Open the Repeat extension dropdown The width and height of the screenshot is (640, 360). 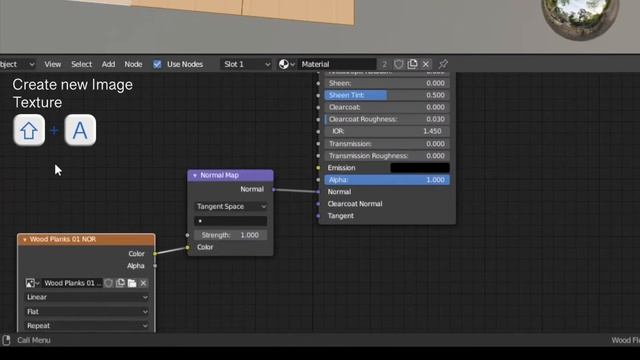click(x=87, y=326)
